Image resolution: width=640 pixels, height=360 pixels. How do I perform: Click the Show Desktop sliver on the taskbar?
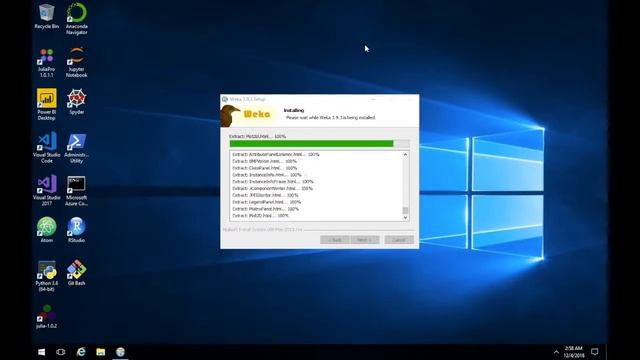point(607,352)
